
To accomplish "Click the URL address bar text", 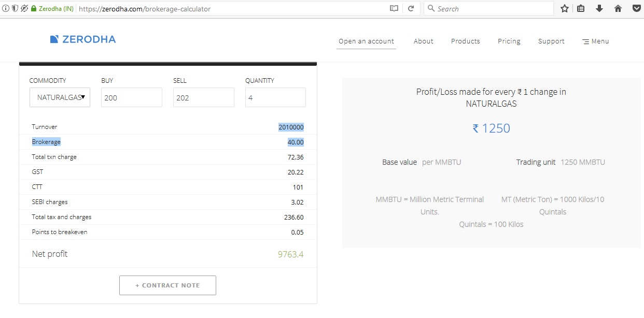I will pyautogui.click(x=145, y=9).
